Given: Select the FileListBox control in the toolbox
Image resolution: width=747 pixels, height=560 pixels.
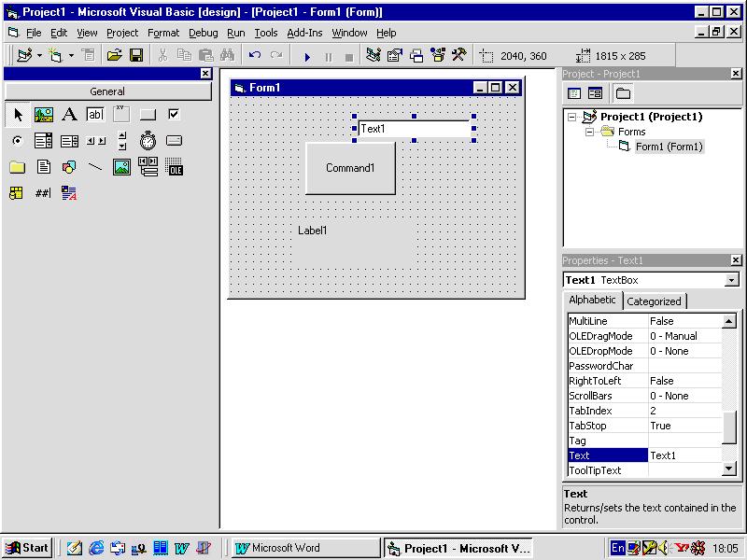Looking at the screenshot, I should (43, 167).
